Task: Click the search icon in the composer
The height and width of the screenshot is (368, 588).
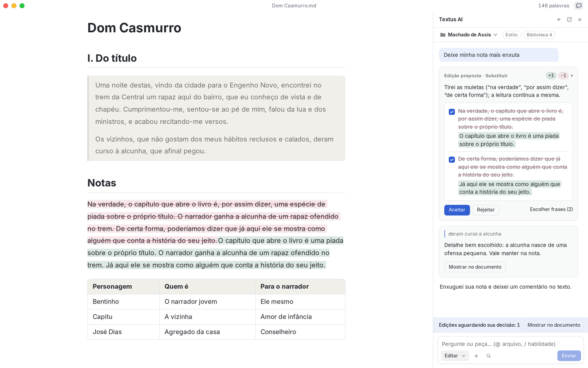Action: click(x=488, y=356)
